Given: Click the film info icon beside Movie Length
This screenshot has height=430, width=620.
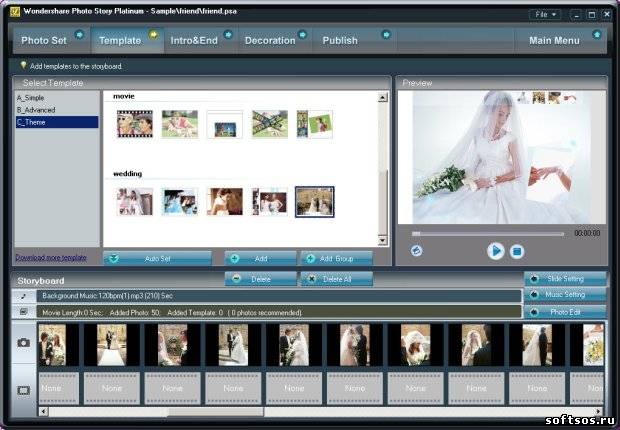Looking at the screenshot, I should click(x=24, y=312).
